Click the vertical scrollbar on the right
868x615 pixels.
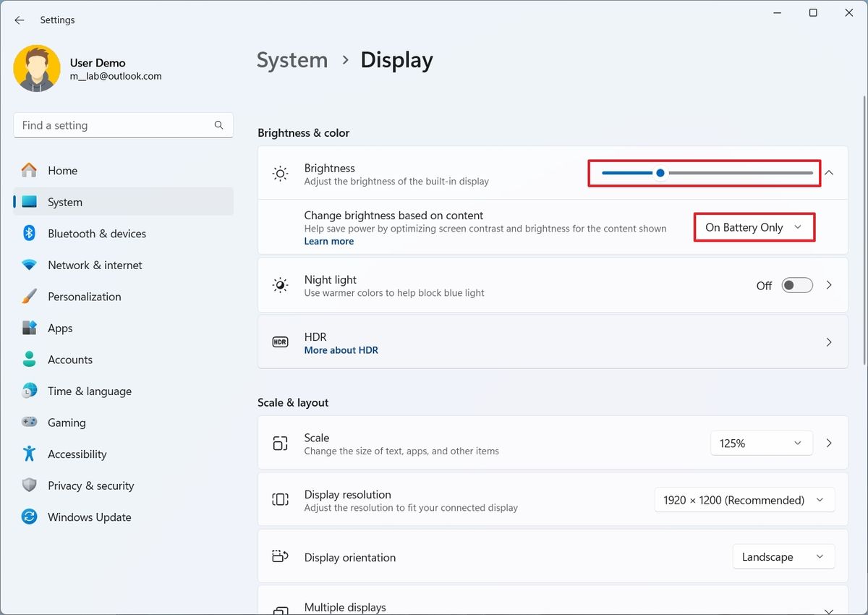(x=864, y=232)
